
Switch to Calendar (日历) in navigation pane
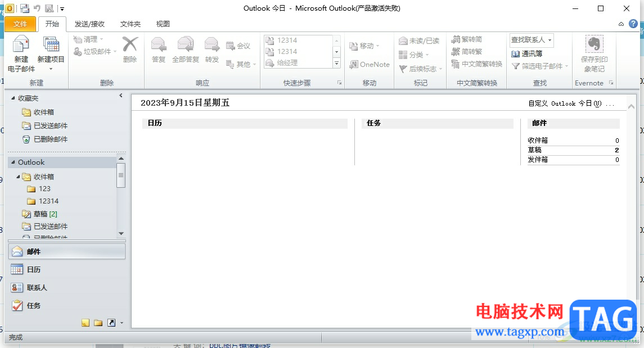(66, 270)
